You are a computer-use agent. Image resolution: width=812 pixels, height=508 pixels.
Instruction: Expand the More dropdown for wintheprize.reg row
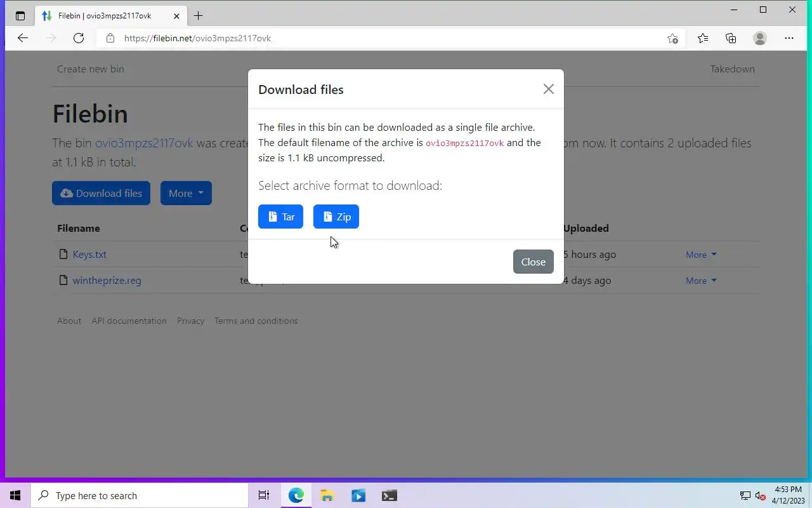click(701, 281)
